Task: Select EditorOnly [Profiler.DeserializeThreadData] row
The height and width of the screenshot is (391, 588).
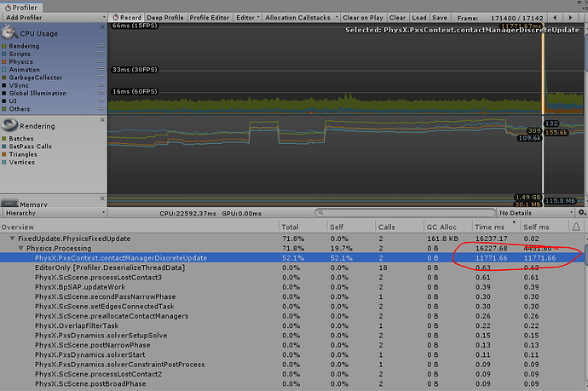Action: coord(291,267)
